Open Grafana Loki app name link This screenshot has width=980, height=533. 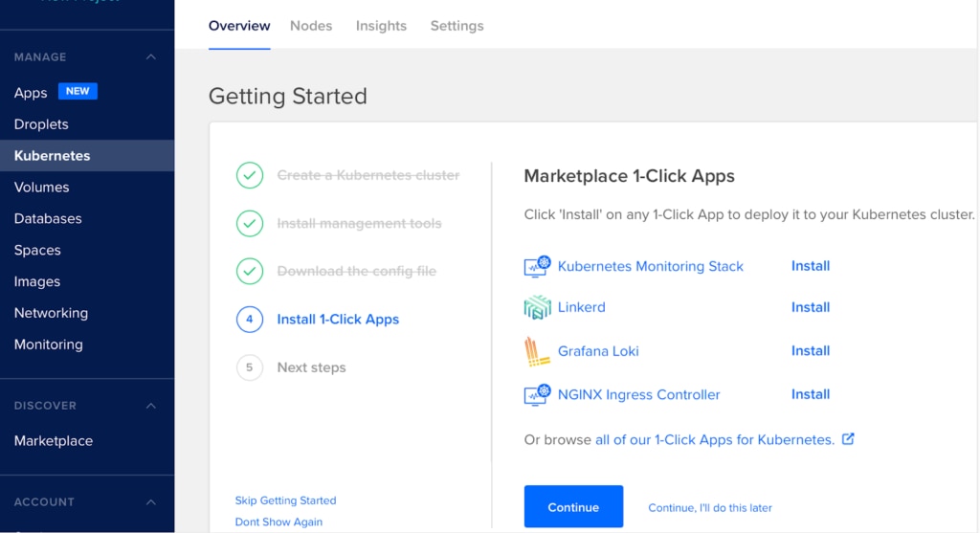(x=598, y=351)
